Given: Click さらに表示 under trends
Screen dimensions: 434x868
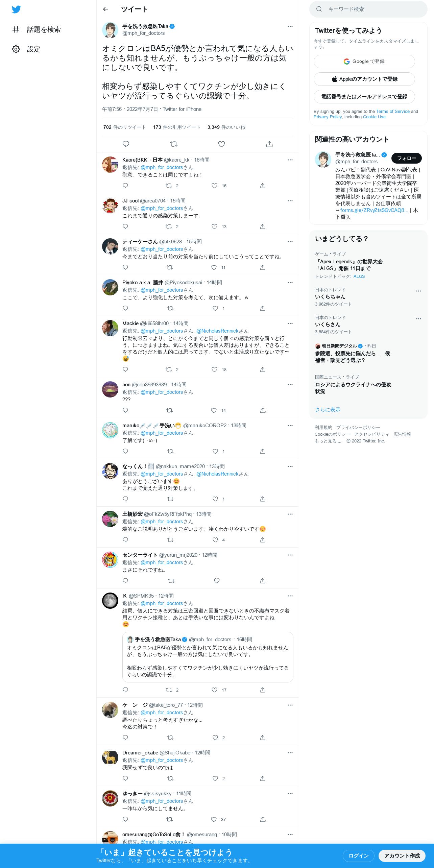Looking at the screenshot, I should pos(328,410).
